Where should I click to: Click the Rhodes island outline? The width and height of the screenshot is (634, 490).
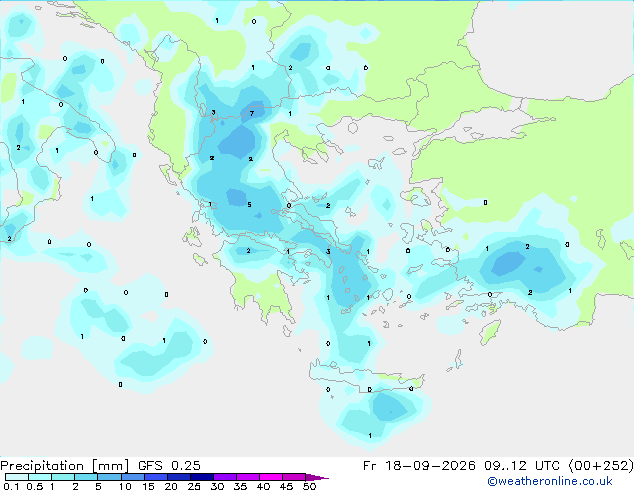[x=490, y=332]
